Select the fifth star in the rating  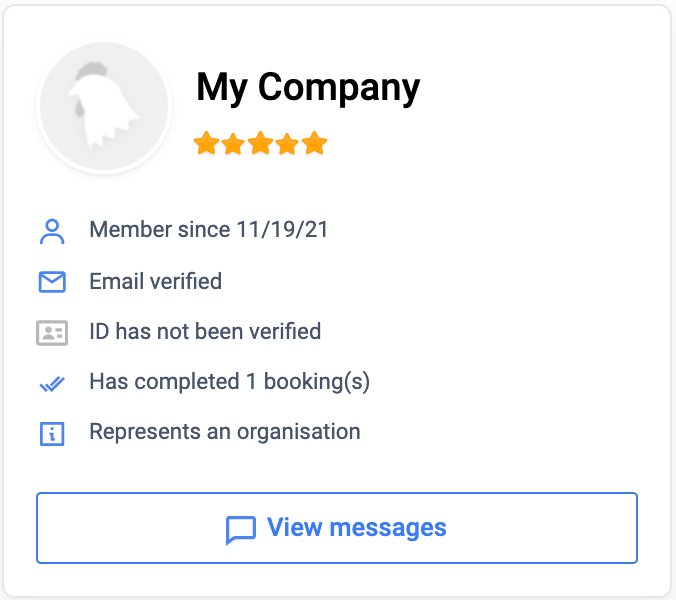pos(314,144)
